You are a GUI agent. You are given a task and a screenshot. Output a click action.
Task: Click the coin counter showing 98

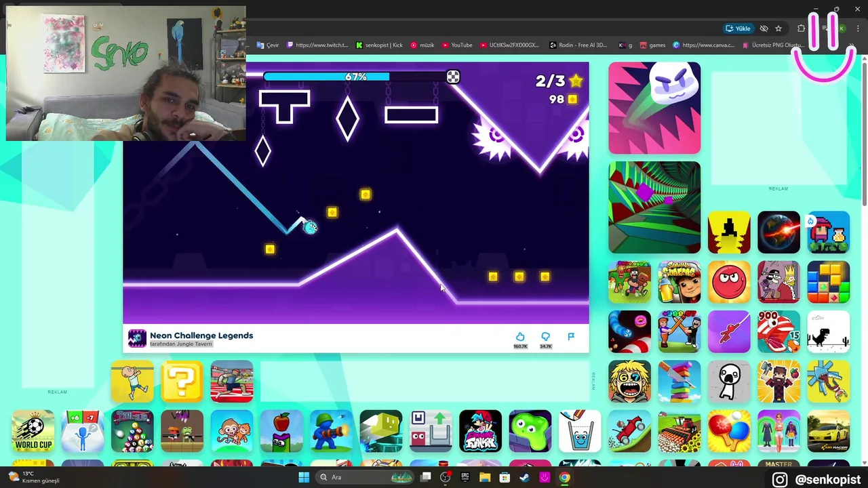(x=564, y=99)
